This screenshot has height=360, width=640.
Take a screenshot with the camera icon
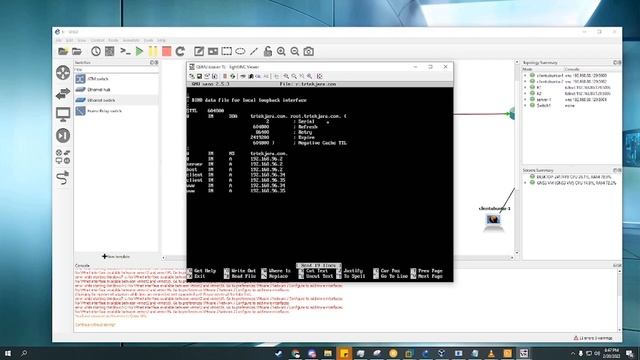pyautogui.click(x=309, y=51)
